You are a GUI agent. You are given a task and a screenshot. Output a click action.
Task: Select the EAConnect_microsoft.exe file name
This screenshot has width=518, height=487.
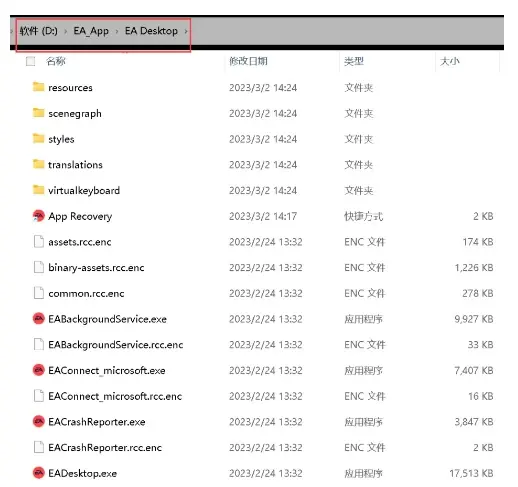[x=107, y=370]
